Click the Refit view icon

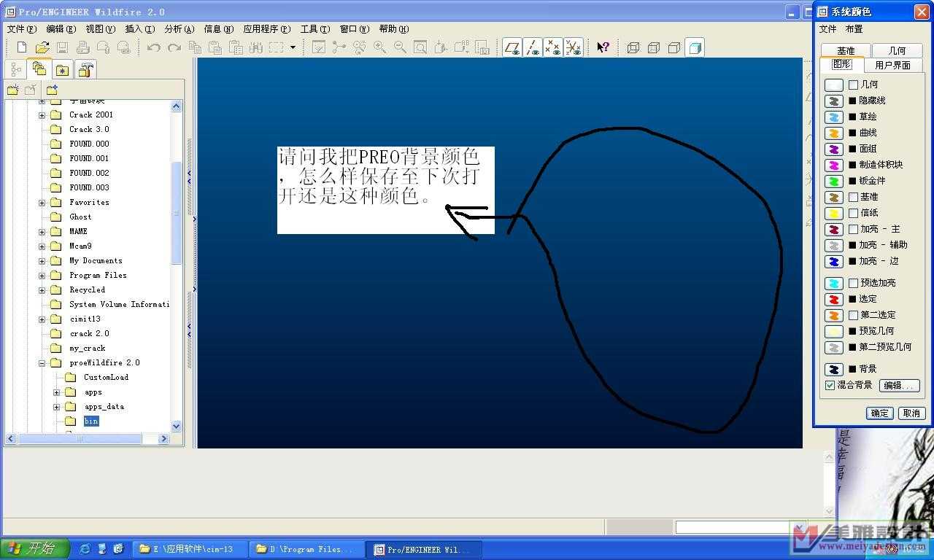[x=420, y=47]
